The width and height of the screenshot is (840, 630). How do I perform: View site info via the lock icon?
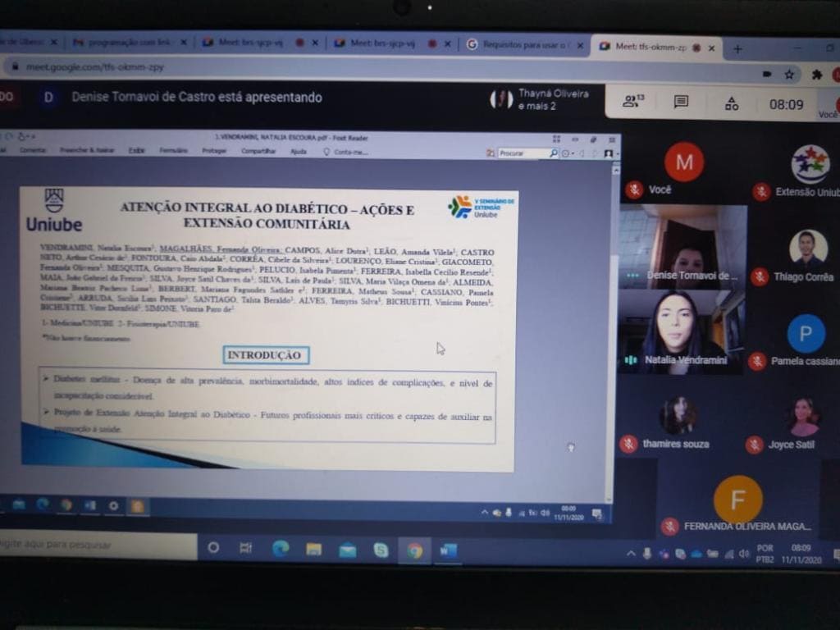tap(15, 66)
